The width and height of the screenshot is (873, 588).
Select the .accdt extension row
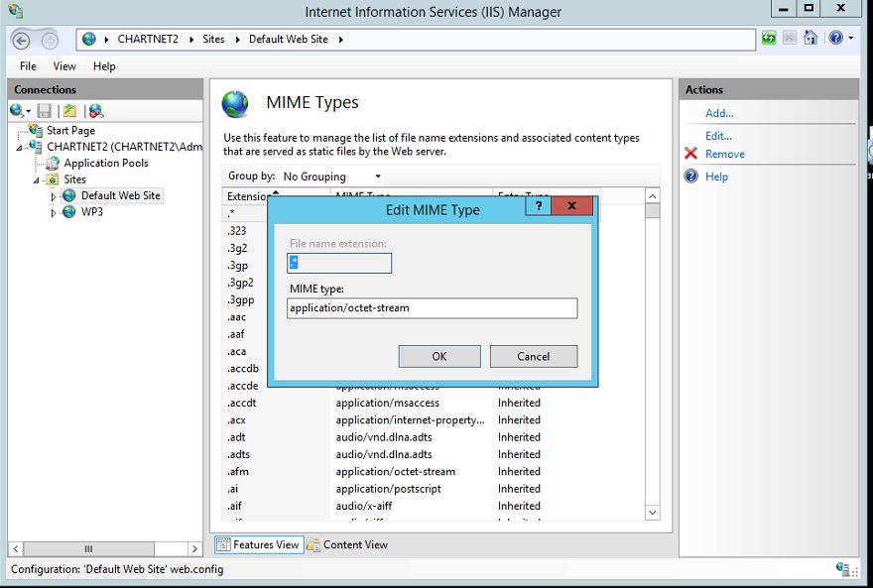pyautogui.click(x=435, y=403)
